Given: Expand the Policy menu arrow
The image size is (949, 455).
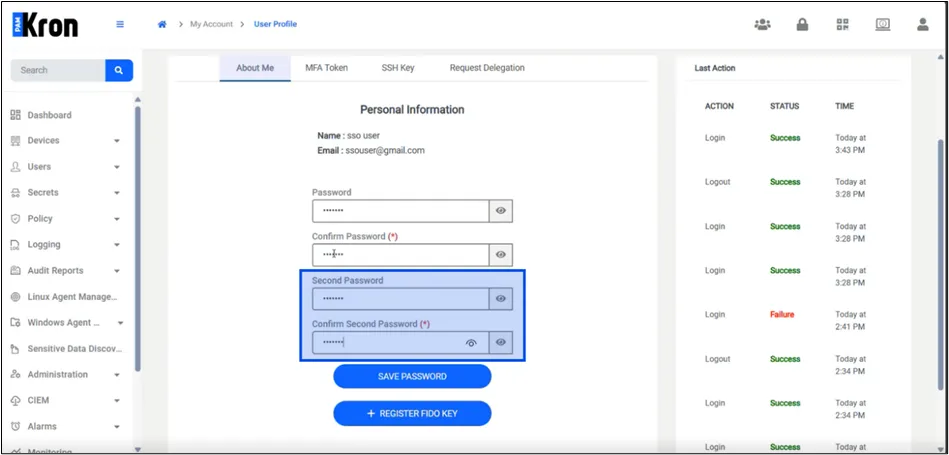Looking at the screenshot, I should [117, 219].
